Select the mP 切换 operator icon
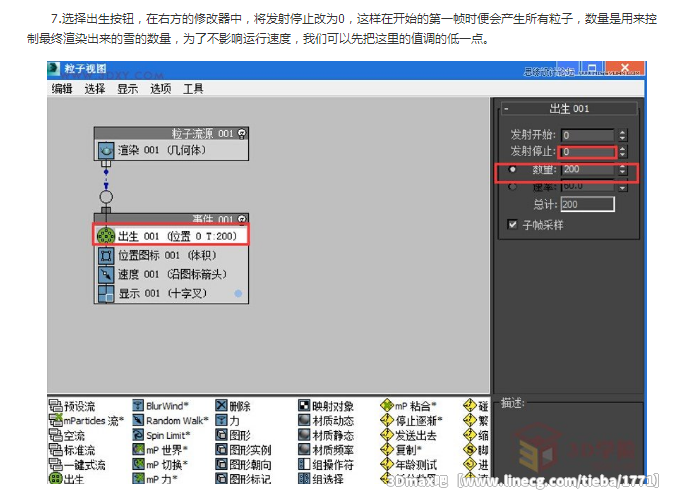 point(138,464)
